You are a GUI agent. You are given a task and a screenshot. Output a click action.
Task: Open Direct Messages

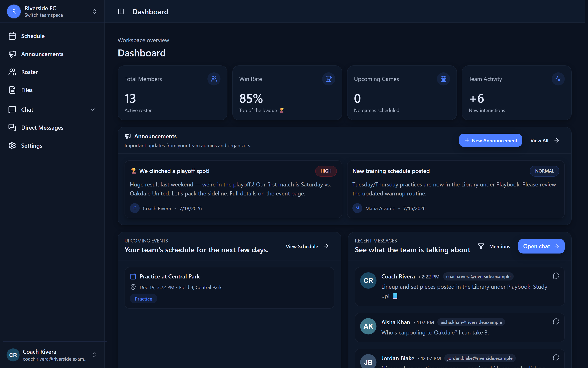(x=52, y=128)
